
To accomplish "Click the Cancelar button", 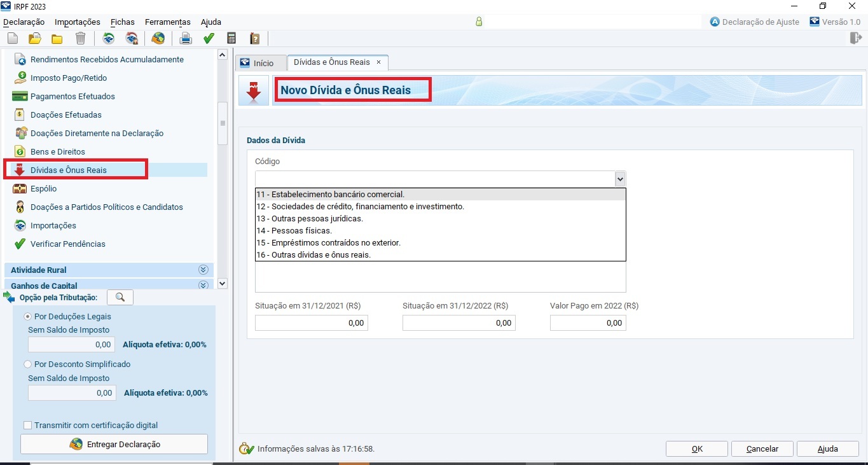I will pos(762,448).
